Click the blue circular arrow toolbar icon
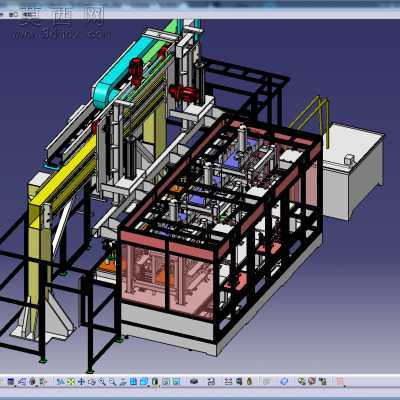This screenshot has height=400, width=400. (x=284, y=382)
